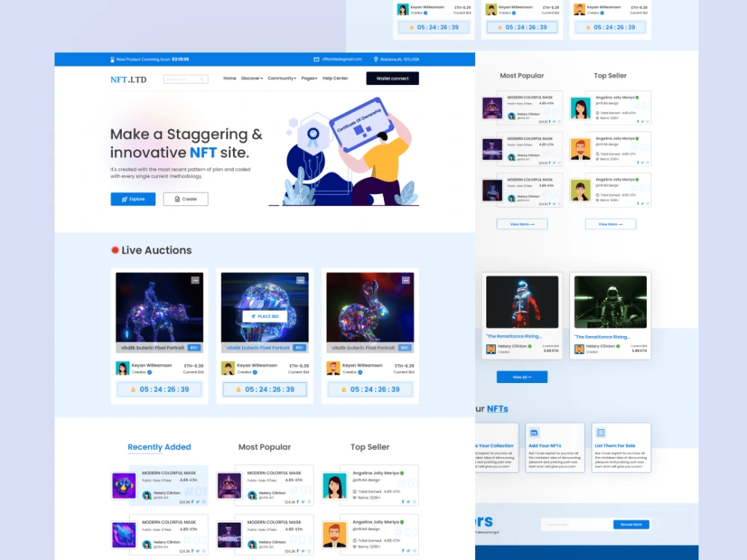Open the monkey mask thumbnail in Recently Added
Viewport: 747px width, 560px height.
click(124, 486)
